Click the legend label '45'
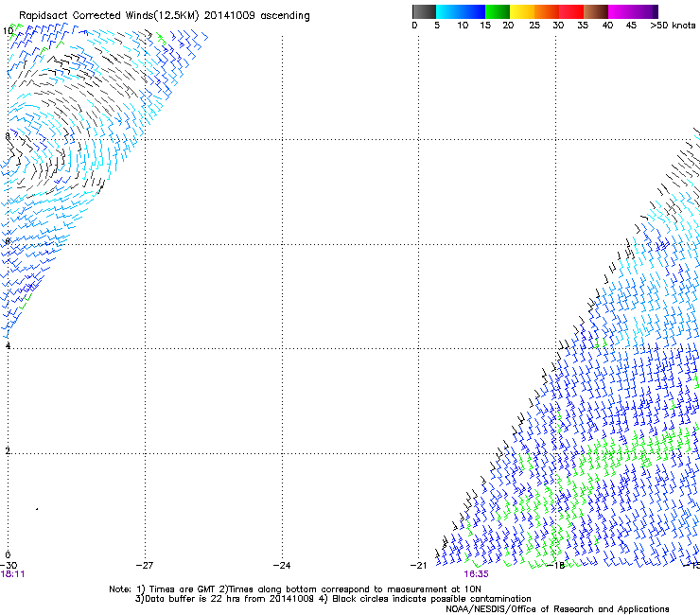 pos(631,26)
